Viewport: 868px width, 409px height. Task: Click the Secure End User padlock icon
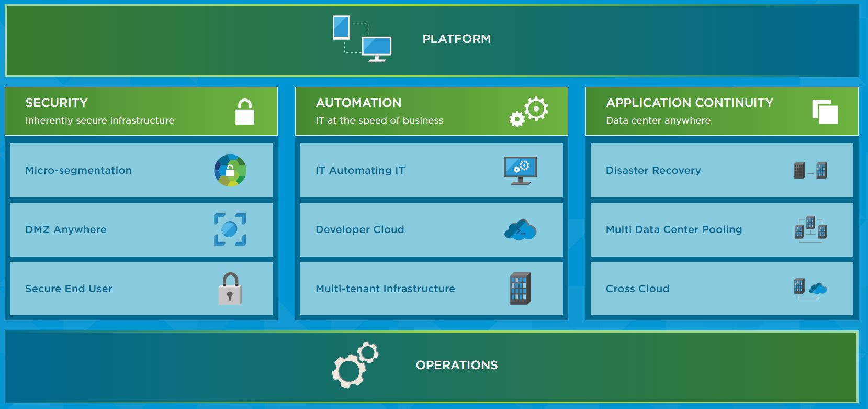point(230,289)
